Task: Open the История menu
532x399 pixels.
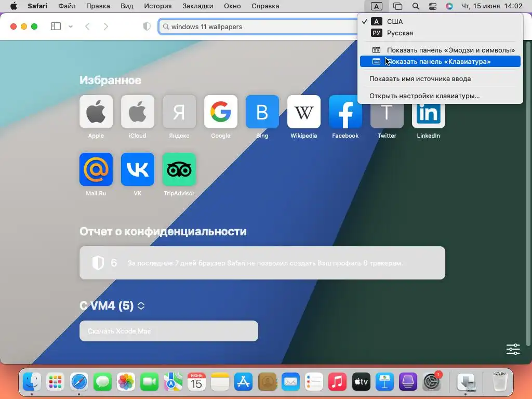Action: point(158,6)
